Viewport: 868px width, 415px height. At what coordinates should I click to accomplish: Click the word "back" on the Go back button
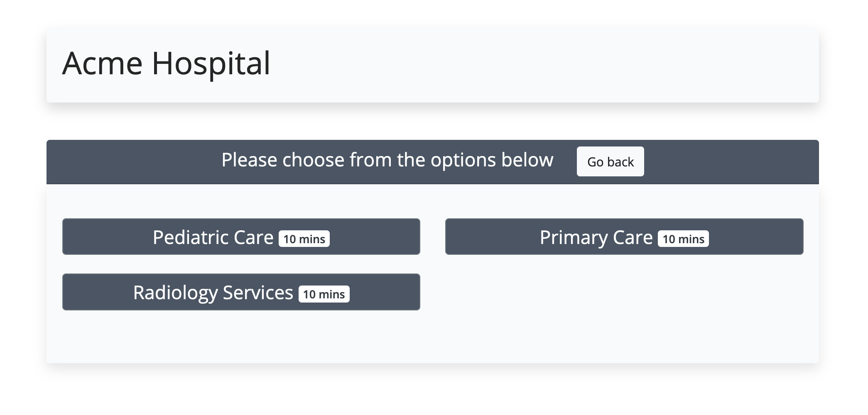point(620,162)
